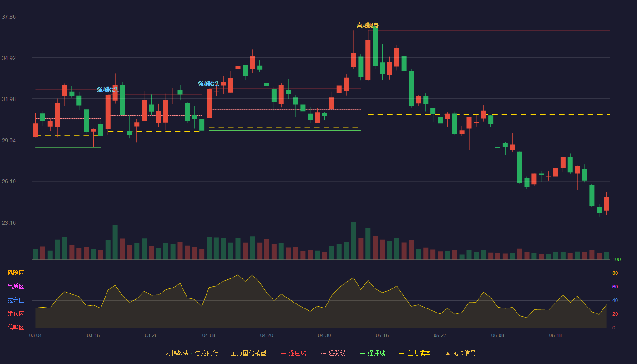Click the 03-04 date label

[x=35, y=335]
